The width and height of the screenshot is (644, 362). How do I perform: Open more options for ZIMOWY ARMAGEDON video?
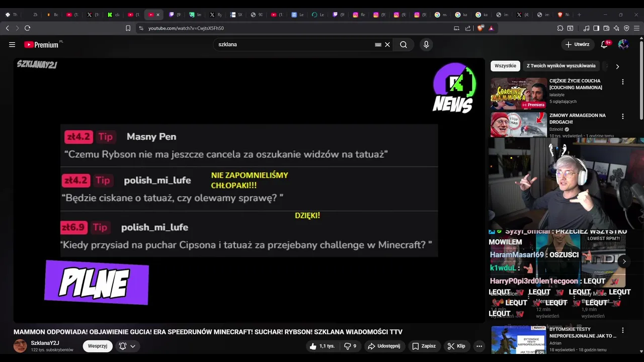(622, 116)
